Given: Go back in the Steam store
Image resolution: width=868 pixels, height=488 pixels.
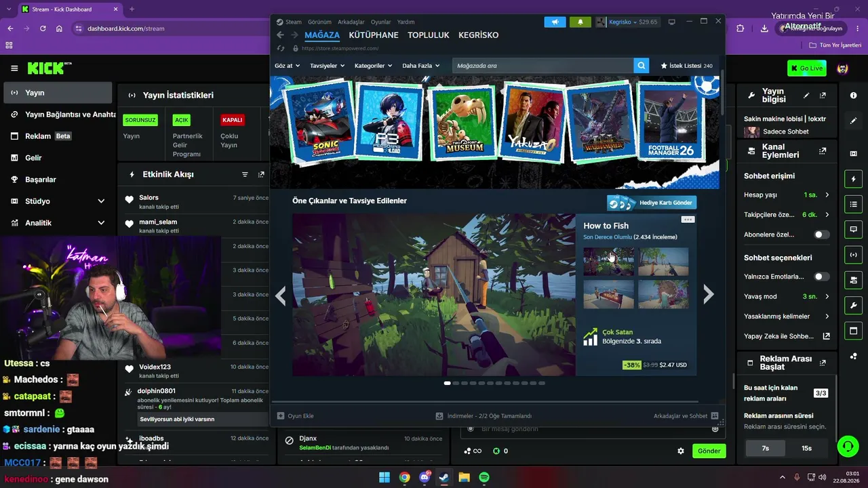Looking at the screenshot, I should pyautogui.click(x=281, y=35).
